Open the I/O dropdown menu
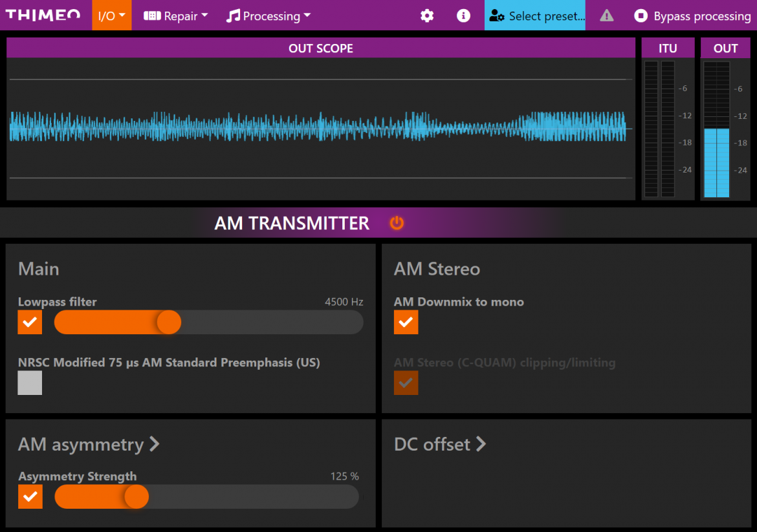 tap(111, 16)
